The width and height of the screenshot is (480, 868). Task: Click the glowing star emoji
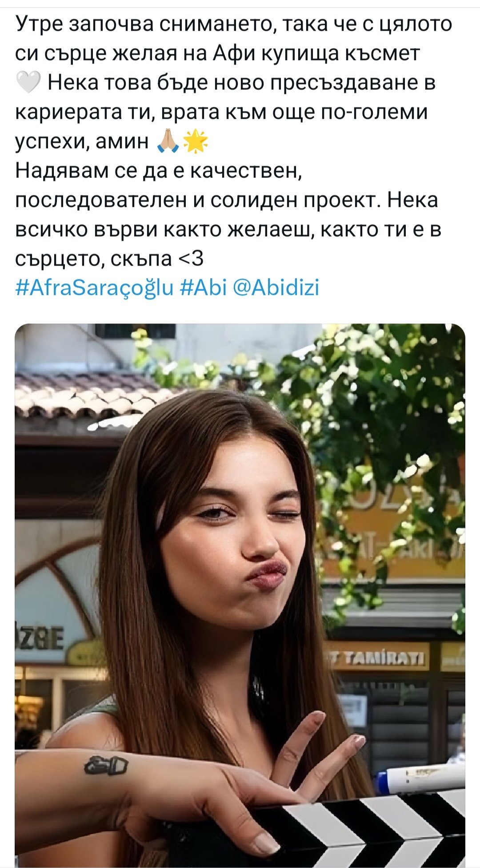pos(195,142)
